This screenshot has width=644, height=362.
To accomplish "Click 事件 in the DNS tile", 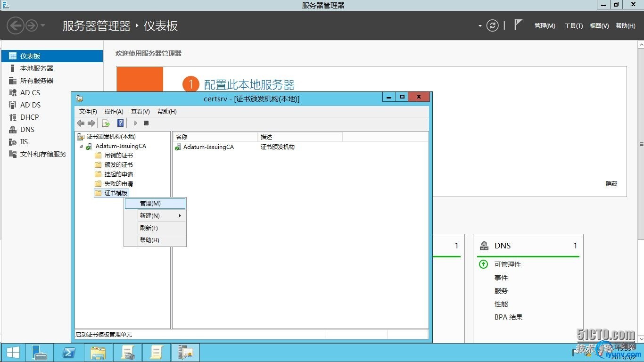I will pos(501,278).
